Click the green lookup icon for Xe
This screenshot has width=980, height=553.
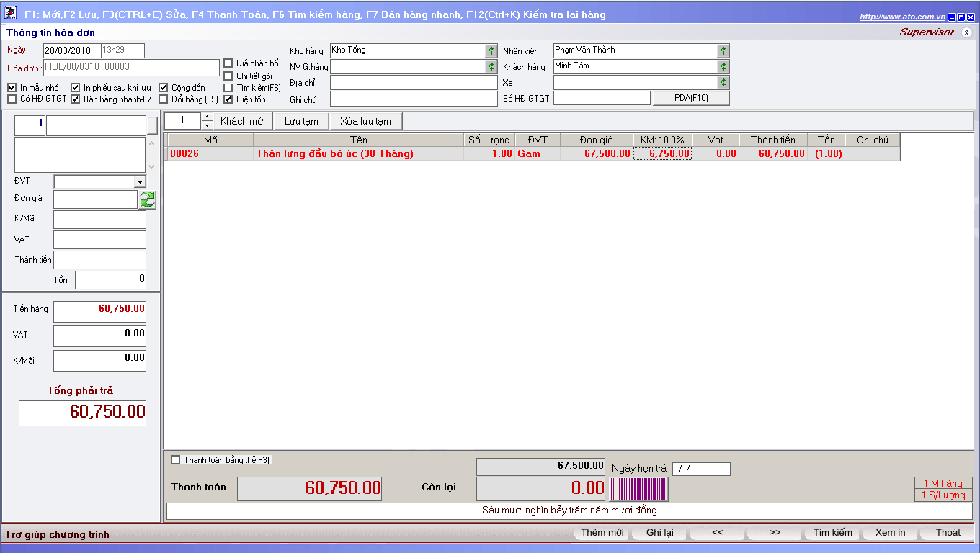[723, 83]
